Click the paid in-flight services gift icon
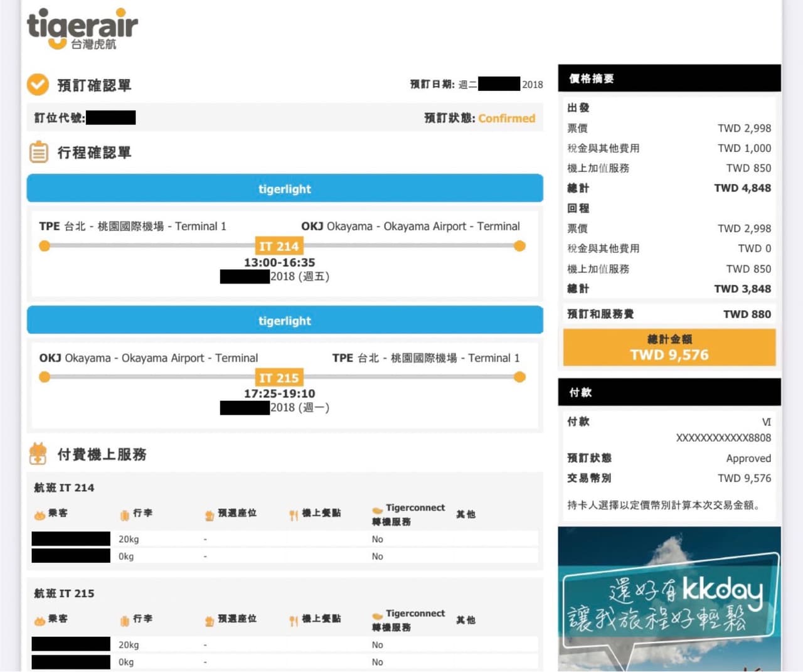 (38, 454)
